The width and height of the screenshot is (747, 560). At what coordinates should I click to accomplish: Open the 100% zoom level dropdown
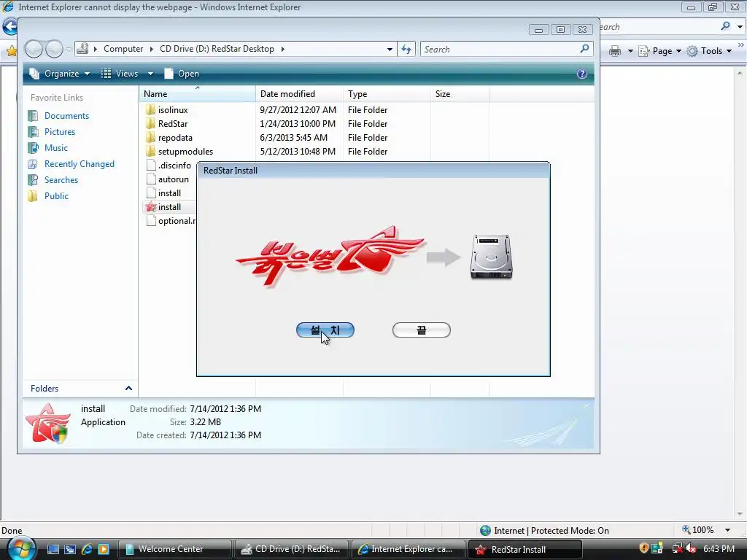(x=727, y=530)
